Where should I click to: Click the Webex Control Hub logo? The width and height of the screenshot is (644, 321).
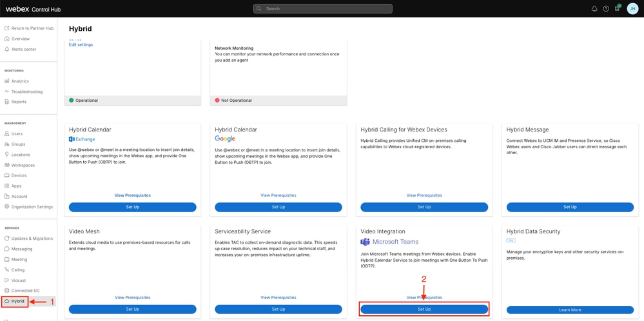pos(34,9)
